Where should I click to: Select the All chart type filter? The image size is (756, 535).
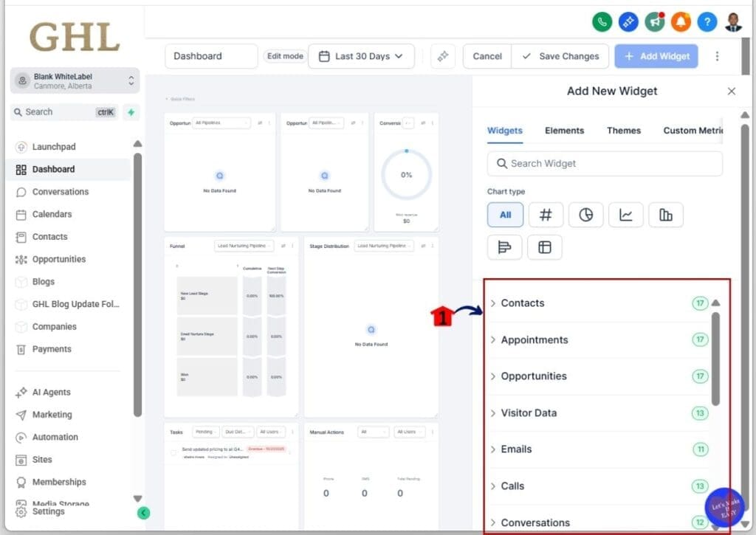[x=505, y=215]
